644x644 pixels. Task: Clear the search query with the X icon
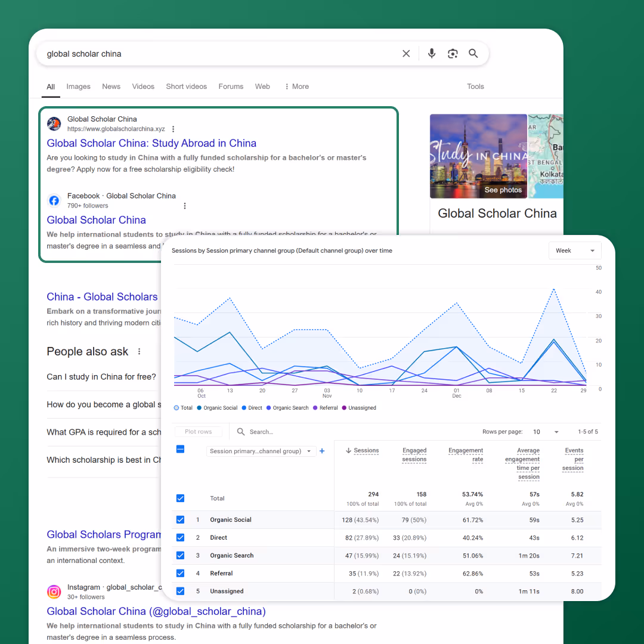point(406,54)
